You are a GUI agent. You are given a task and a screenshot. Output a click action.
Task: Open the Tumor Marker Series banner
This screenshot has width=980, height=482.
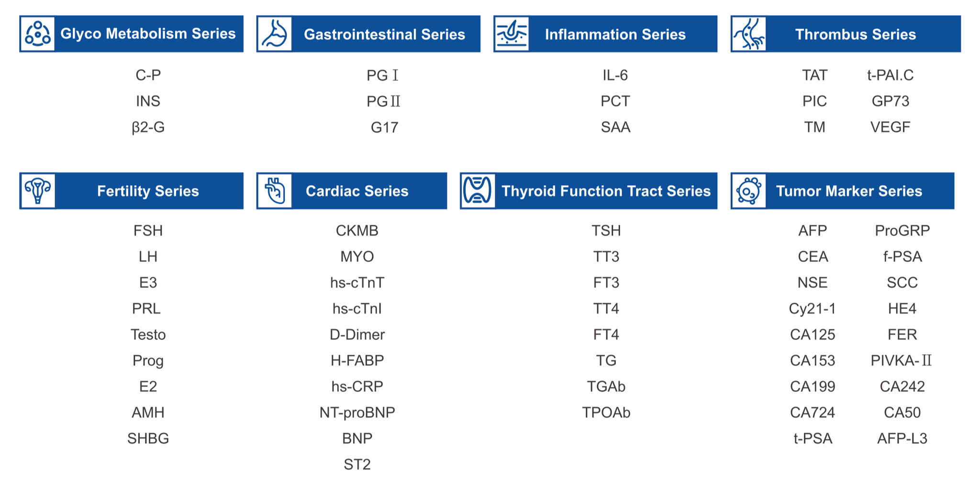[843, 191]
